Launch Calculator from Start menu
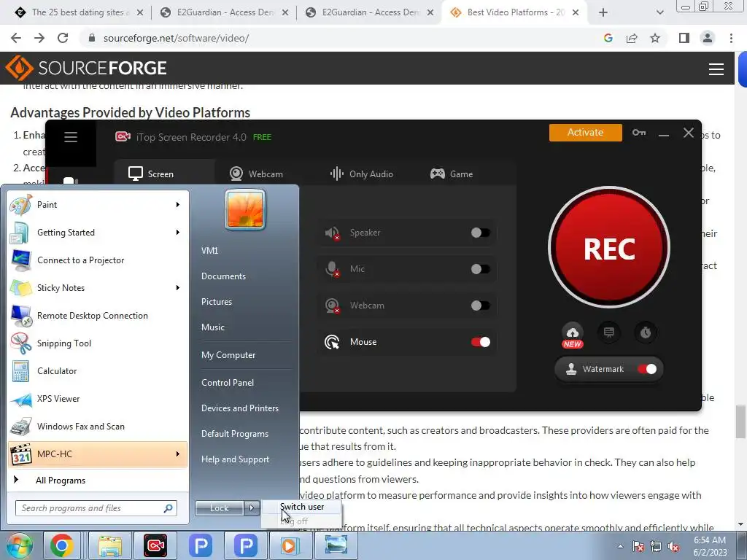Screen dimensions: 747x560 98,371
